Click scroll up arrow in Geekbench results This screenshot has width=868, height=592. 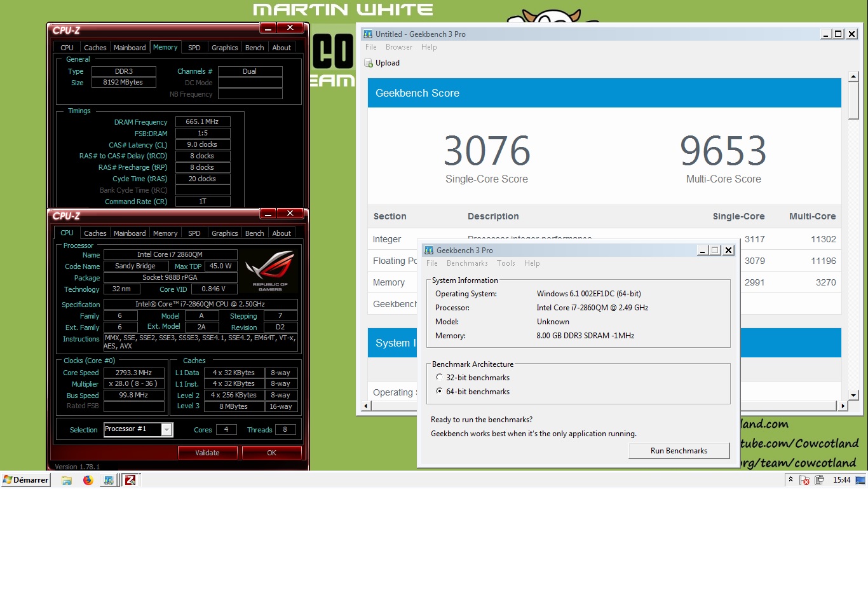pos(853,76)
